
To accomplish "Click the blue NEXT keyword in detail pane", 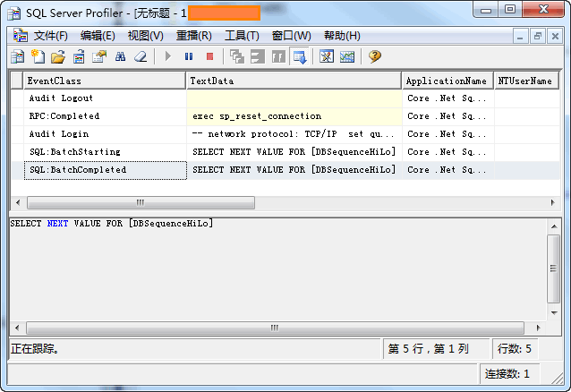I will (x=57, y=224).
